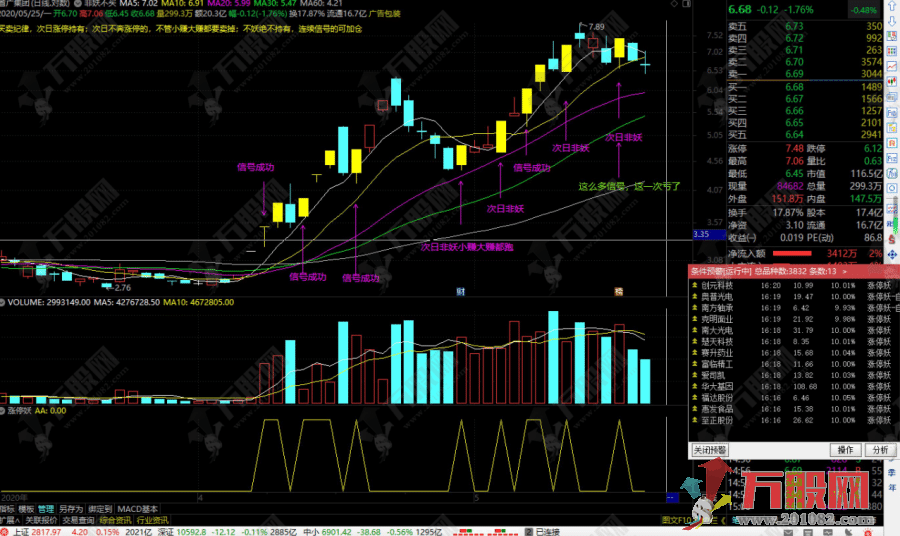Click the 分析 button in alert panel
This screenshot has height=536, width=900.
click(880, 450)
